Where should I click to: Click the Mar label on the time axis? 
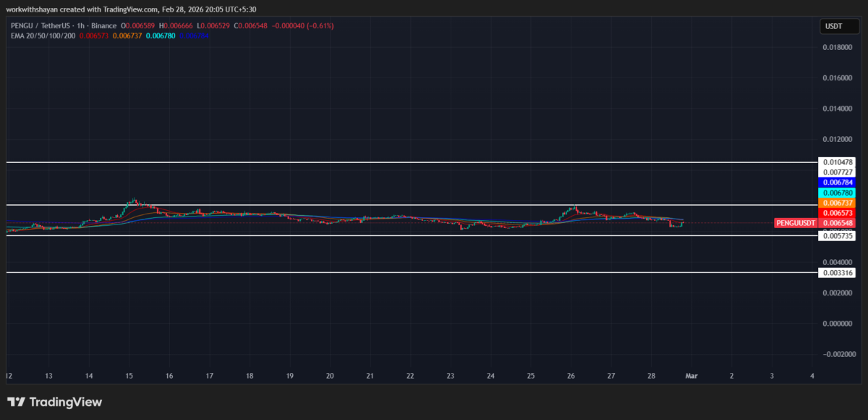click(692, 376)
